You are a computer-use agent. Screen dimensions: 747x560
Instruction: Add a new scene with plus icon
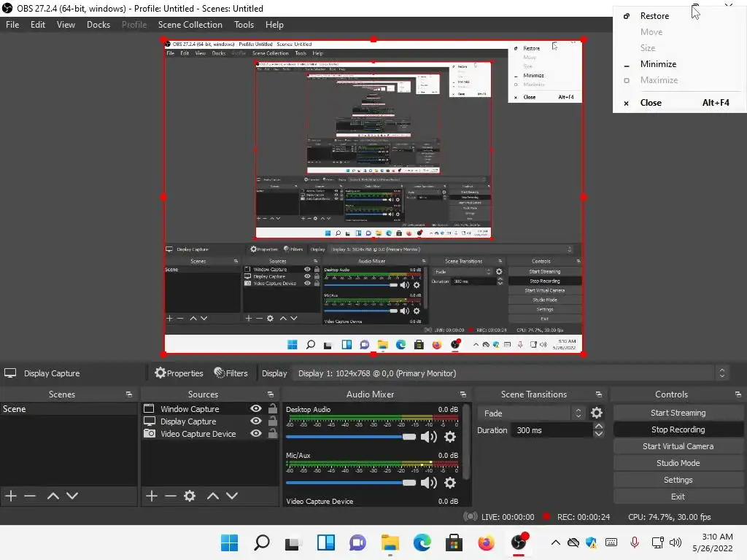coord(11,496)
